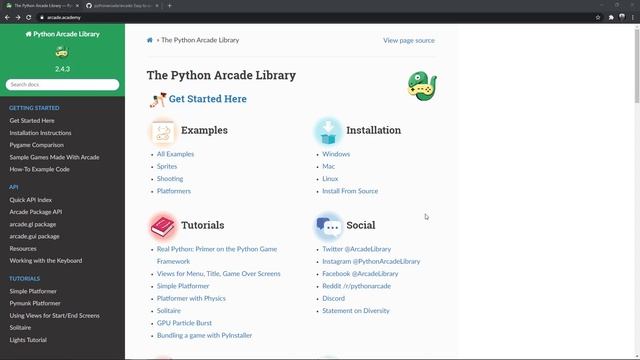Open the Sprites examples link
This screenshot has height=360, width=640.
click(167, 167)
